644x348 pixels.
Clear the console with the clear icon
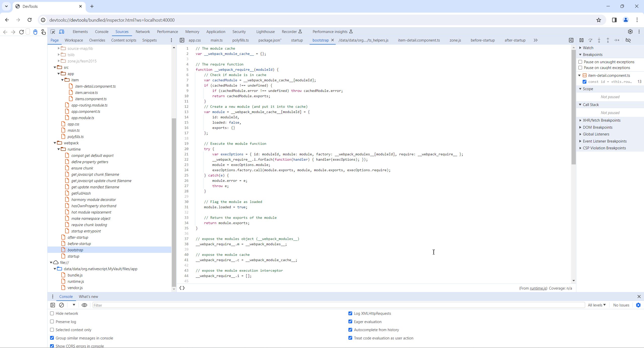pyautogui.click(x=61, y=305)
